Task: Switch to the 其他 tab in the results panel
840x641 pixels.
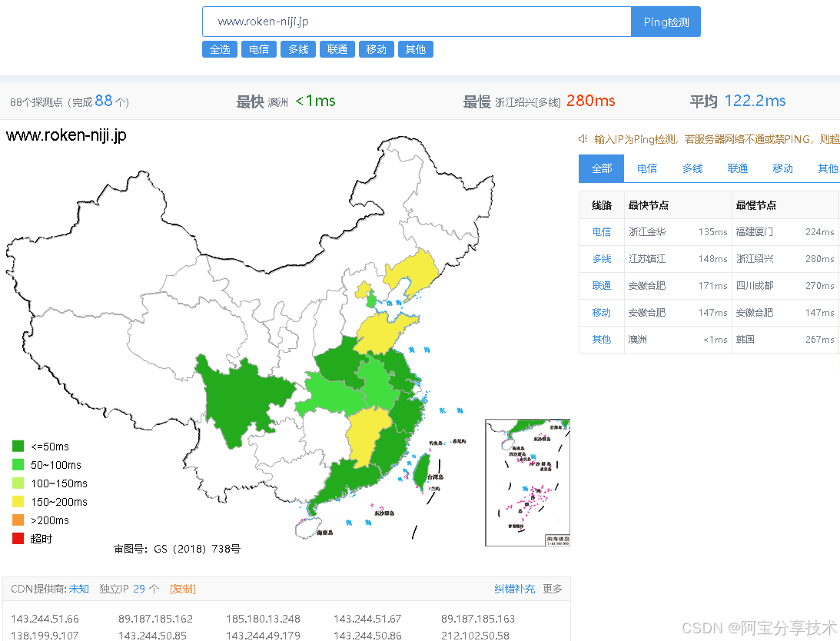Action: 828,168
